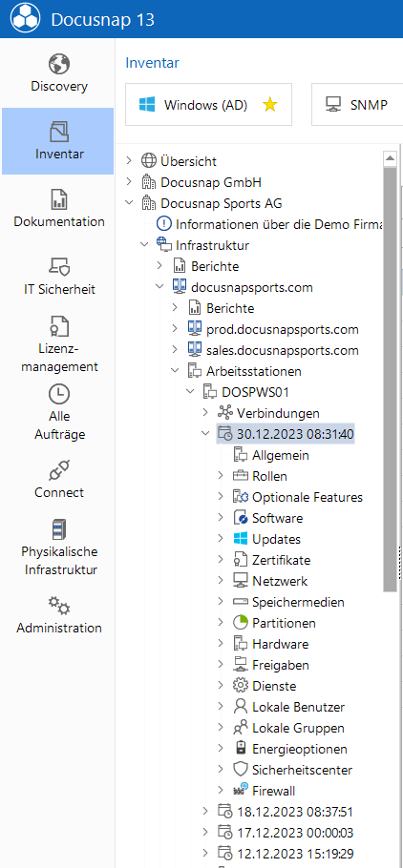
Task: Open the Dokumentation report icon
Action: [x=59, y=199]
